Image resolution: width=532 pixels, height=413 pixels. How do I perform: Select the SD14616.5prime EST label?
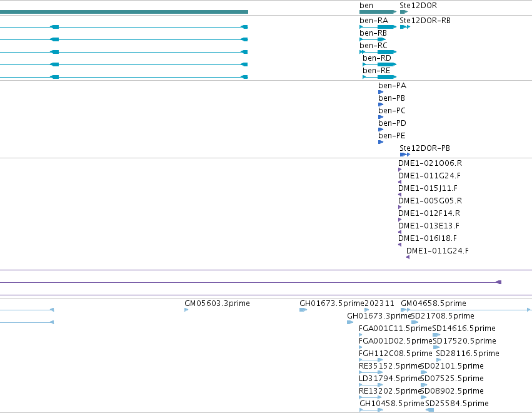(464, 329)
